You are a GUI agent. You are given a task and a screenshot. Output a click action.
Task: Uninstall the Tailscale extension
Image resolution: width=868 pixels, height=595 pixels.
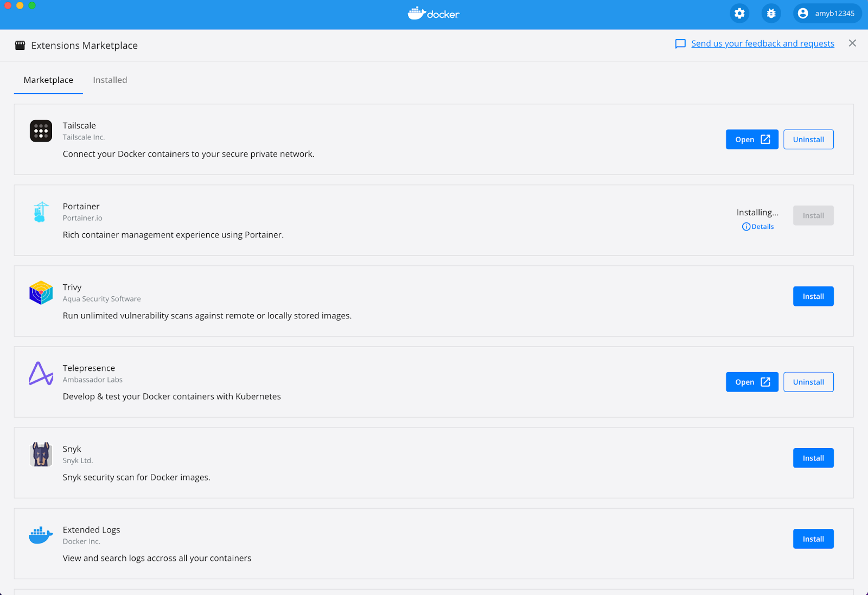coord(808,139)
